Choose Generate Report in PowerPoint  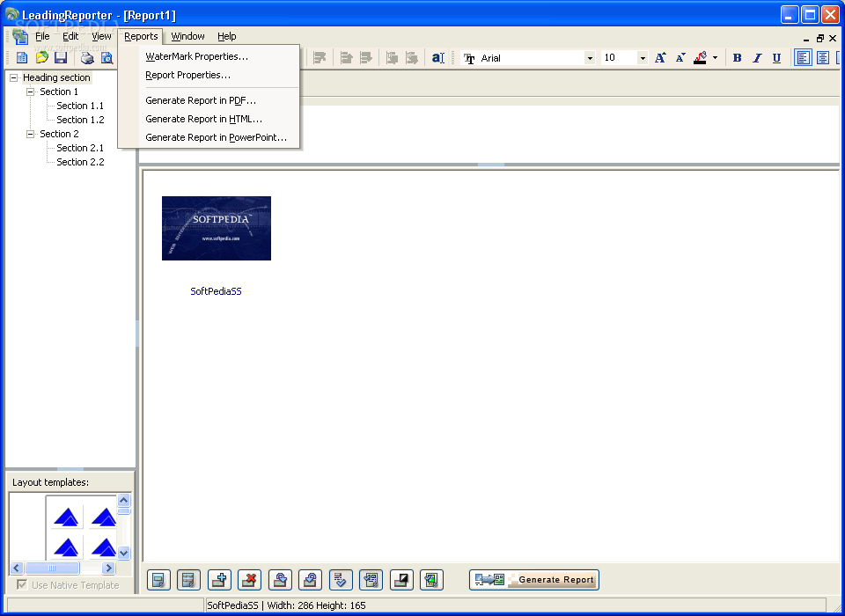209,137
